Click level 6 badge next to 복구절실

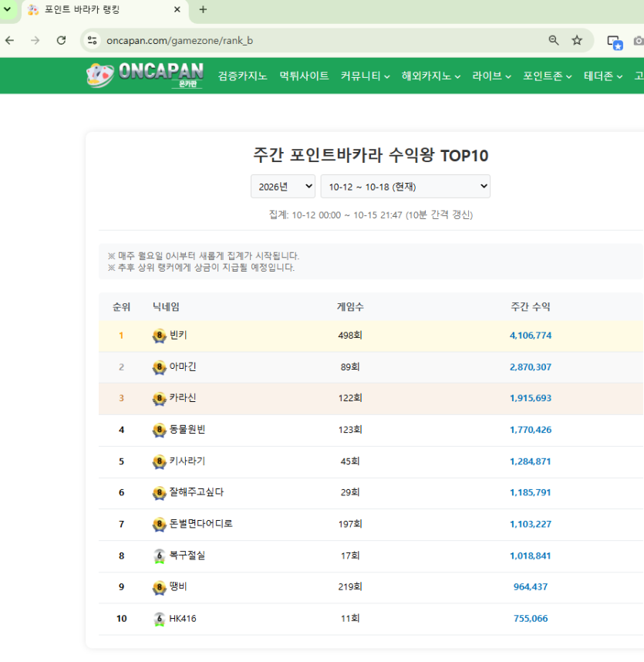coord(159,556)
